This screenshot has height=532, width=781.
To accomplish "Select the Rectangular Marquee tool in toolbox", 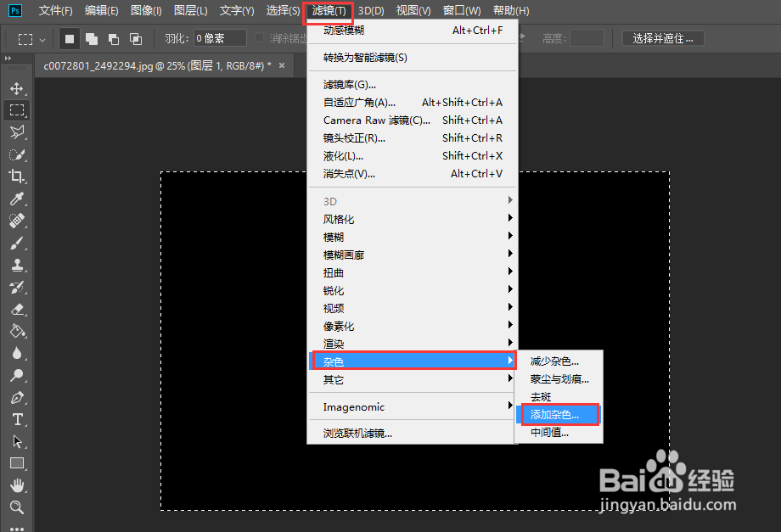I will [x=17, y=110].
